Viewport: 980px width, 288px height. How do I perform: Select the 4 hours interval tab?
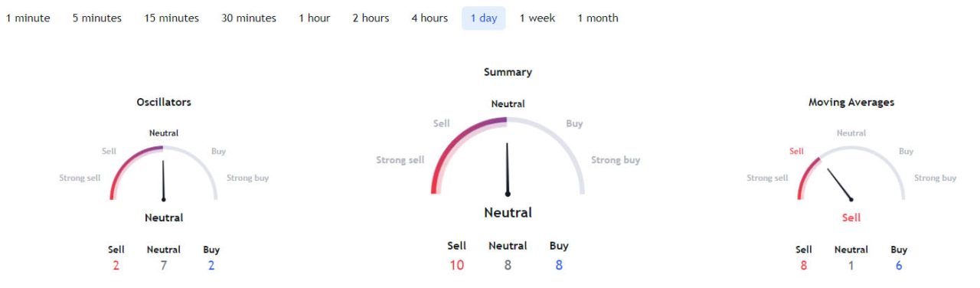(x=430, y=18)
